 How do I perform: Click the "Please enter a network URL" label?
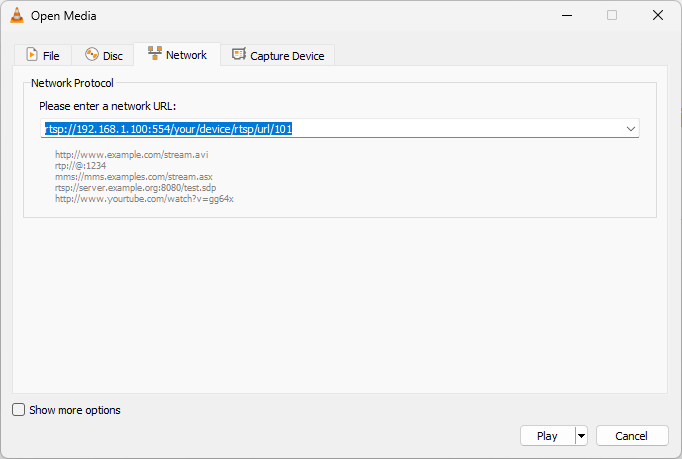pos(108,106)
